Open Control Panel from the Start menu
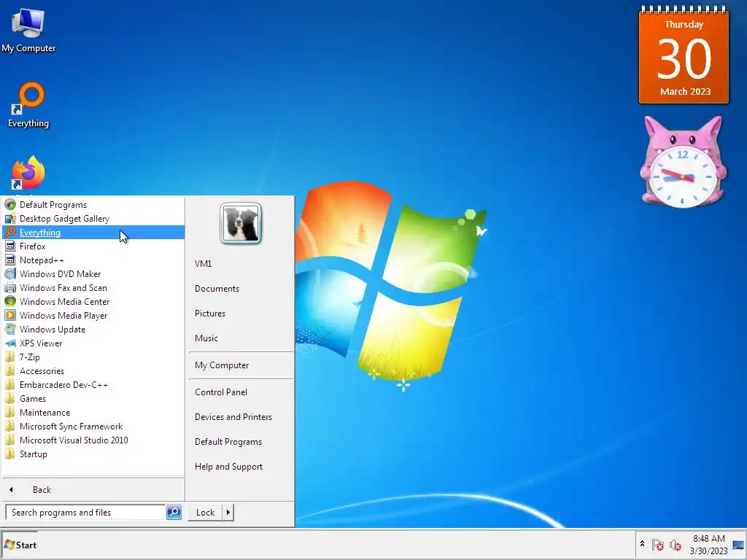This screenshot has height=560, width=747. point(221,392)
